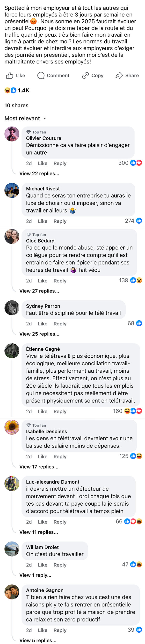145x644 pixels.
Task: Like Michael Rivest's comment
Action: pyautogui.click(x=43, y=221)
